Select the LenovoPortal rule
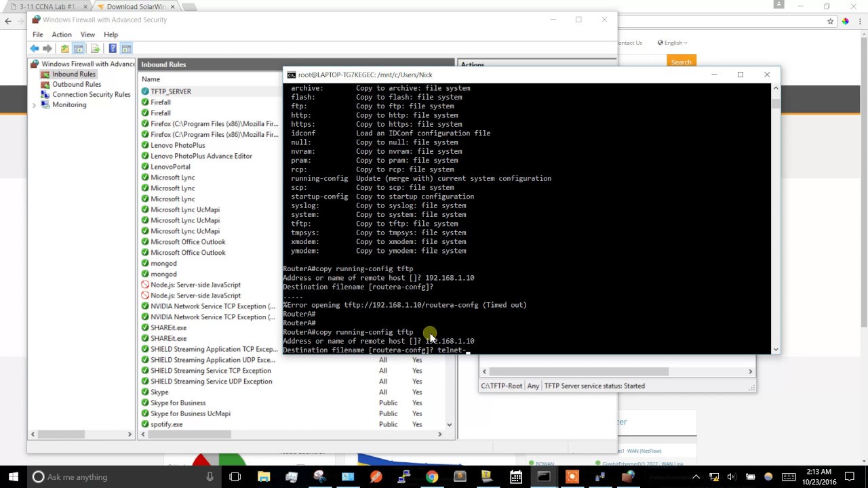 [x=170, y=167]
